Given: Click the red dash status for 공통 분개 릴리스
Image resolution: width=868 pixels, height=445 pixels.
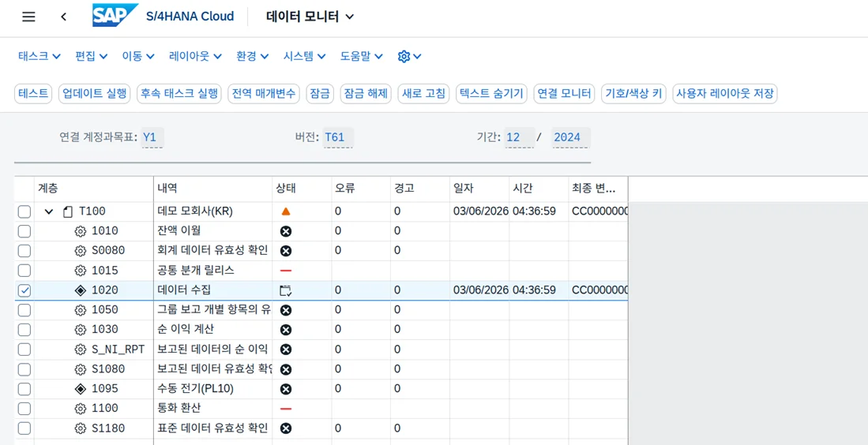Looking at the screenshot, I should [x=286, y=271].
